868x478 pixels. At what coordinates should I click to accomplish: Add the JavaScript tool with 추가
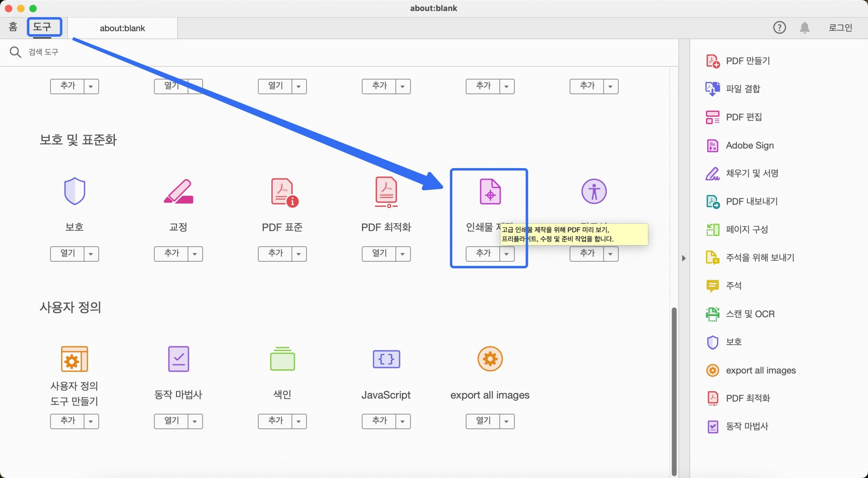point(379,421)
